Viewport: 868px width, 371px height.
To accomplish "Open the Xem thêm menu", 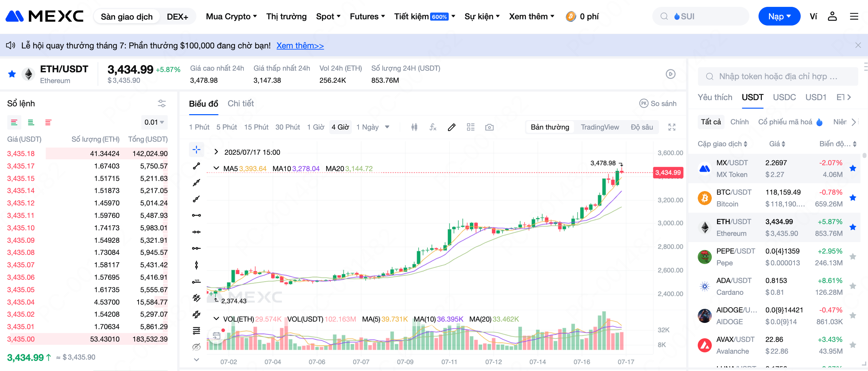I will pyautogui.click(x=531, y=16).
